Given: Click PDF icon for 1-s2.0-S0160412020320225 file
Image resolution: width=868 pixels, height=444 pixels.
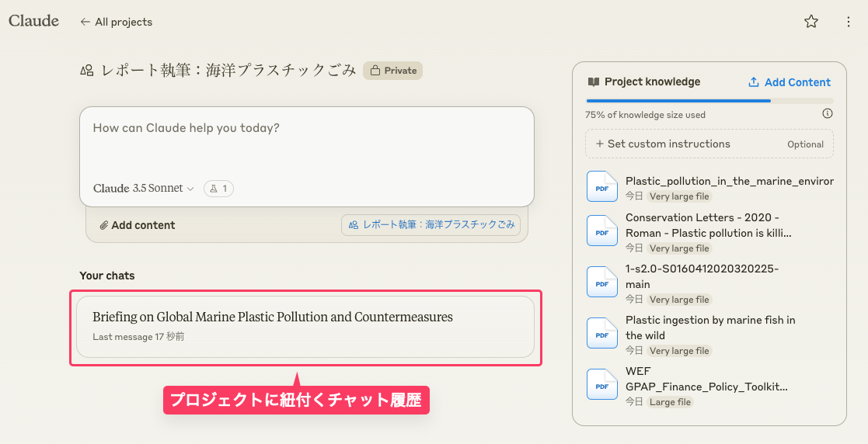Looking at the screenshot, I should point(601,283).
